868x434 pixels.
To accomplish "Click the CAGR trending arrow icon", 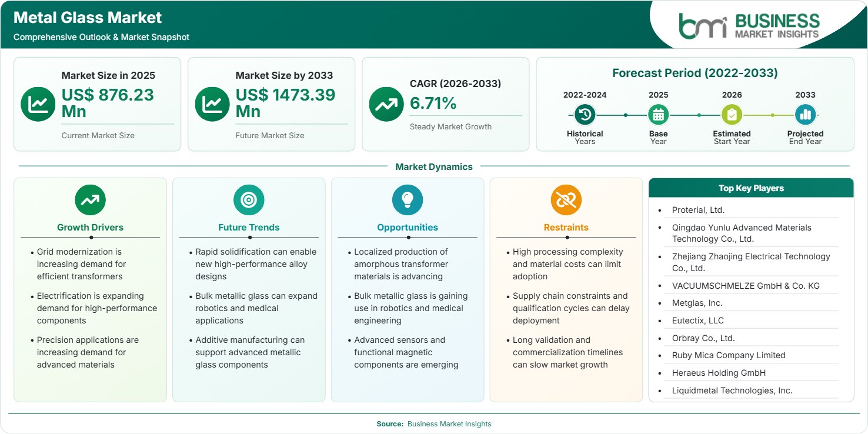I will (x=386, y=104).
